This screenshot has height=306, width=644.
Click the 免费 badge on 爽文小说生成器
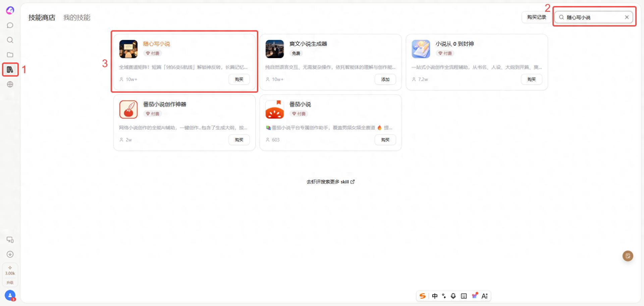point(296,53)
